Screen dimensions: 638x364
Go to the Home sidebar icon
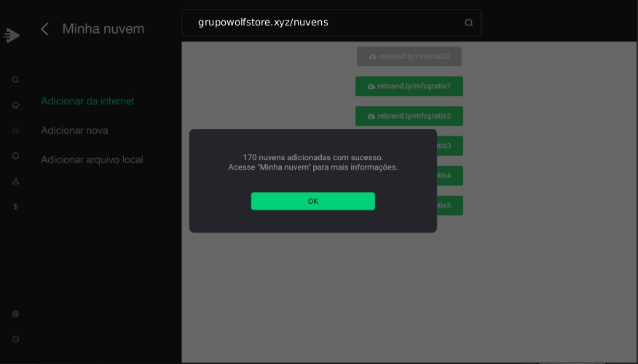click(15, 105)
